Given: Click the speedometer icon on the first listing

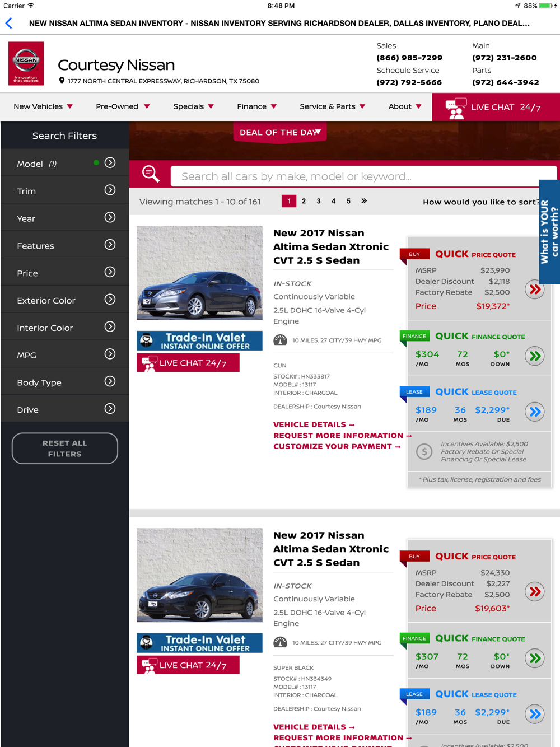Looking at the screenshot, I should [x=280, y=340].
